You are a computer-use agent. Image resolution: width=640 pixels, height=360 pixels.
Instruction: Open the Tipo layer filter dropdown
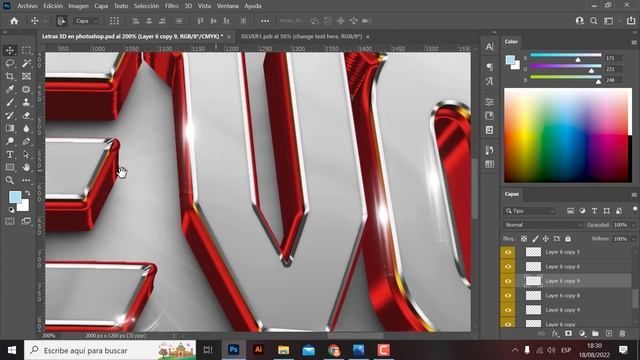pos(530,211)
